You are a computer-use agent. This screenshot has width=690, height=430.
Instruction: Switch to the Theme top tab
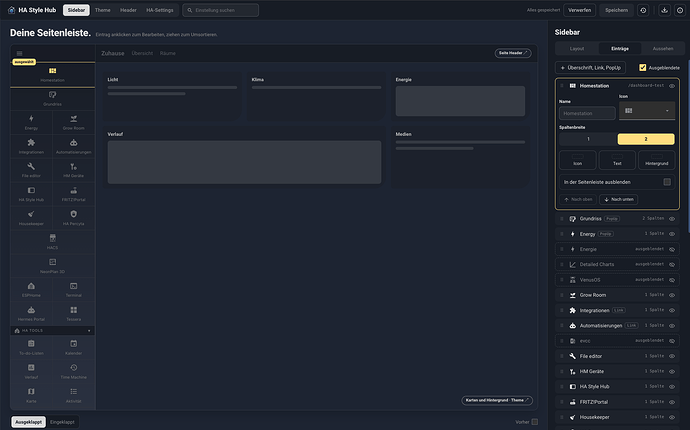103,10
